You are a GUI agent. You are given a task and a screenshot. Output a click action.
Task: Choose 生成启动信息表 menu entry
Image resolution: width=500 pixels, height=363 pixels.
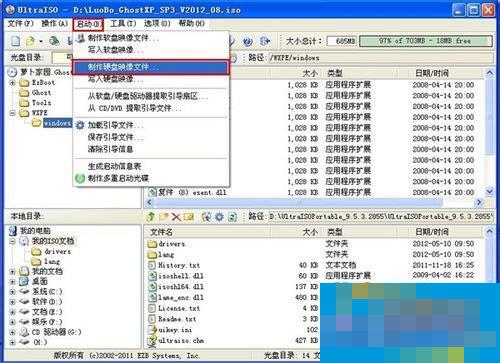pyautogui.click(x=151, y=166)
